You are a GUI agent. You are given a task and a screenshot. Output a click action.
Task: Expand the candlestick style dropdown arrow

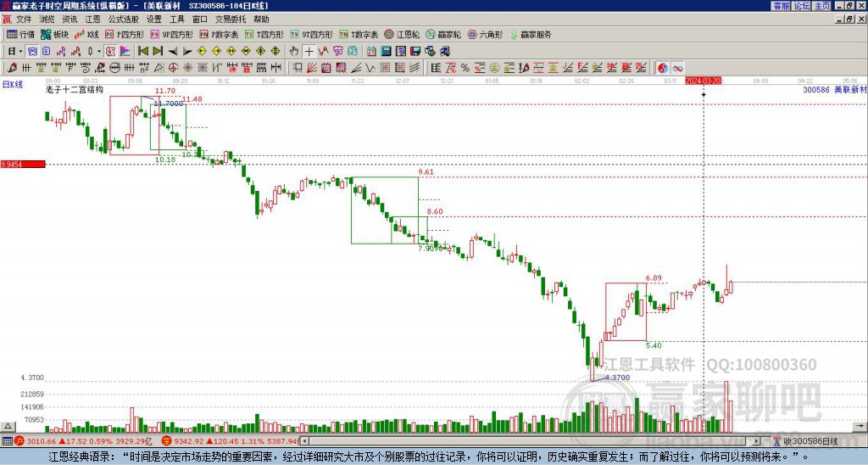(99, 52)
